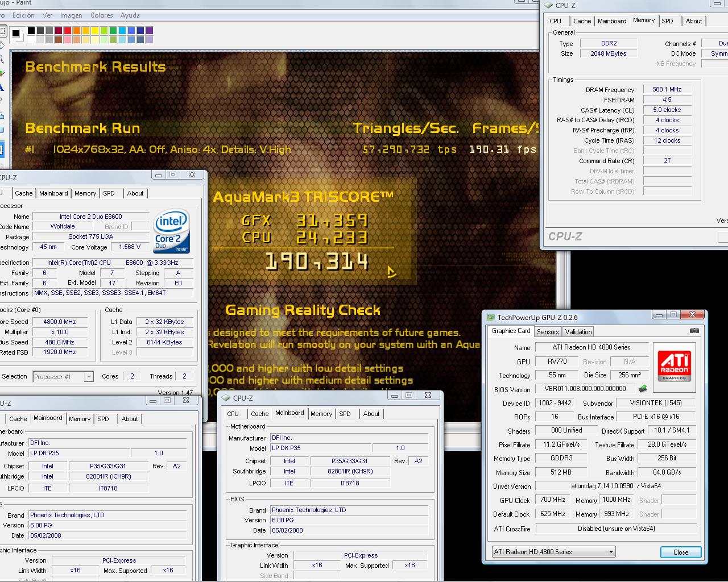The height and width of the screenshot is (582, 728).
Task: Pick the lavender swatch in Paint palette
Action: [x=150, y=40]
